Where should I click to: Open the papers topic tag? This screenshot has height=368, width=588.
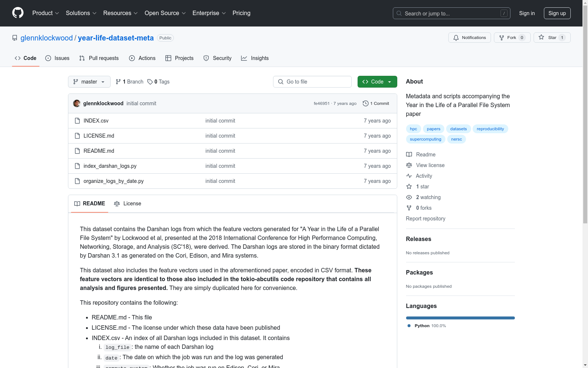[x=434, y=129]
